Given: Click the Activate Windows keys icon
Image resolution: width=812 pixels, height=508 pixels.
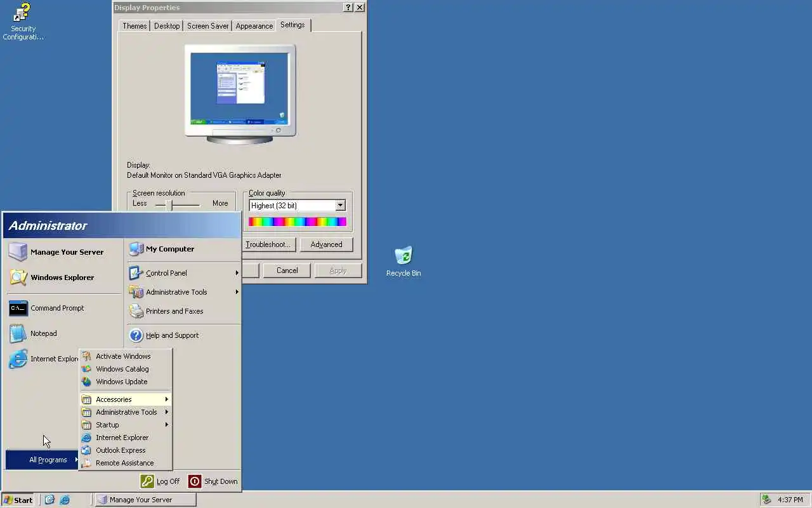Looking at the screenshot, I should pos(86,356).
